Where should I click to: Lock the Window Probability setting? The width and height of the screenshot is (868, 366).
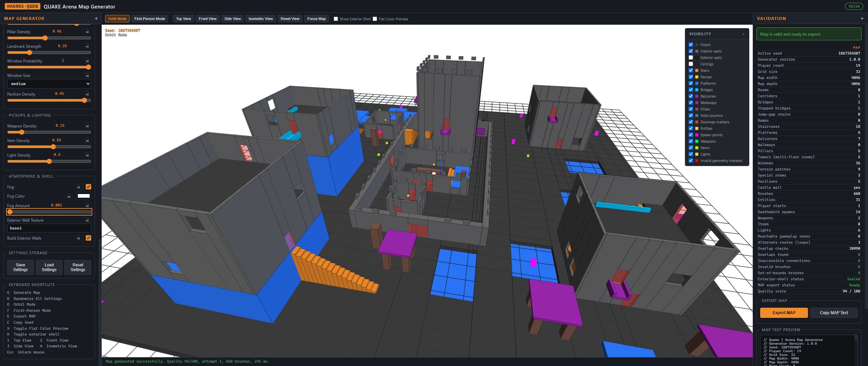[x=87, y=61]
